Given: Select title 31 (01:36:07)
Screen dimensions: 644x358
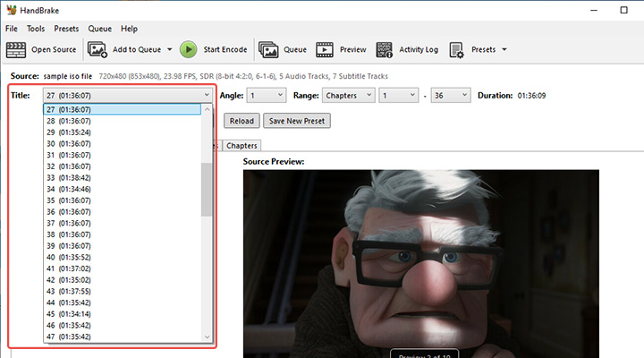Looking at the screenshot, I should point(122,155).
